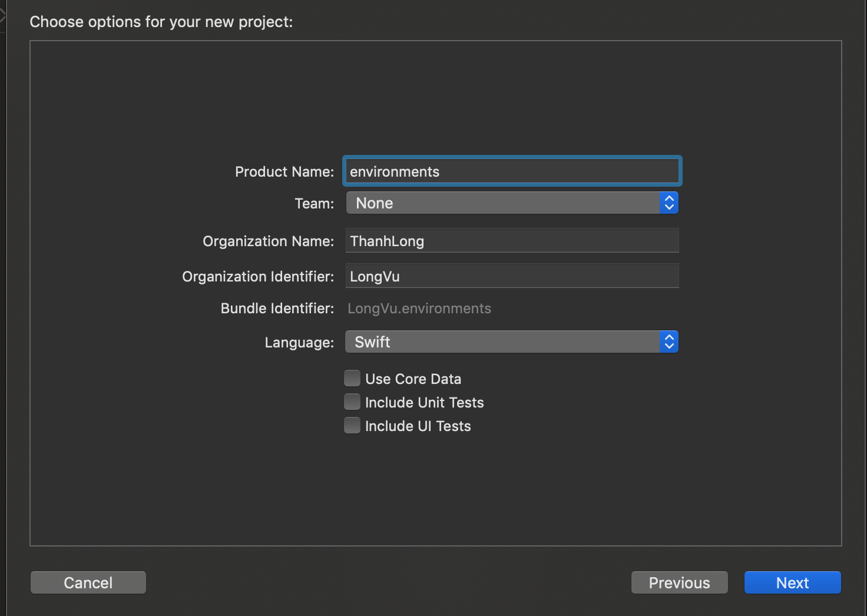The width and height of the screenshot is (867, 616).
Task: Toggle the Include UI Tests checkbox
Action: [x=352, y=425]
